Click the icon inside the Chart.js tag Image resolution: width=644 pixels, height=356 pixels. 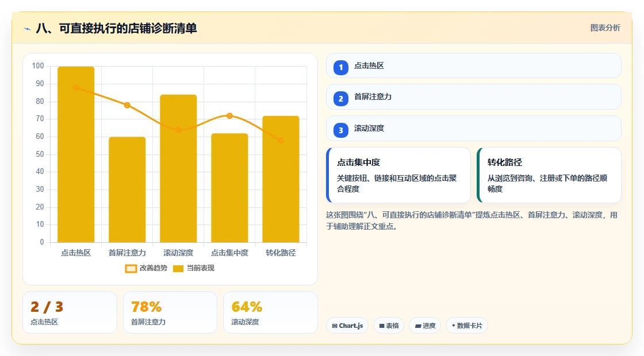[x=335, y=326]
